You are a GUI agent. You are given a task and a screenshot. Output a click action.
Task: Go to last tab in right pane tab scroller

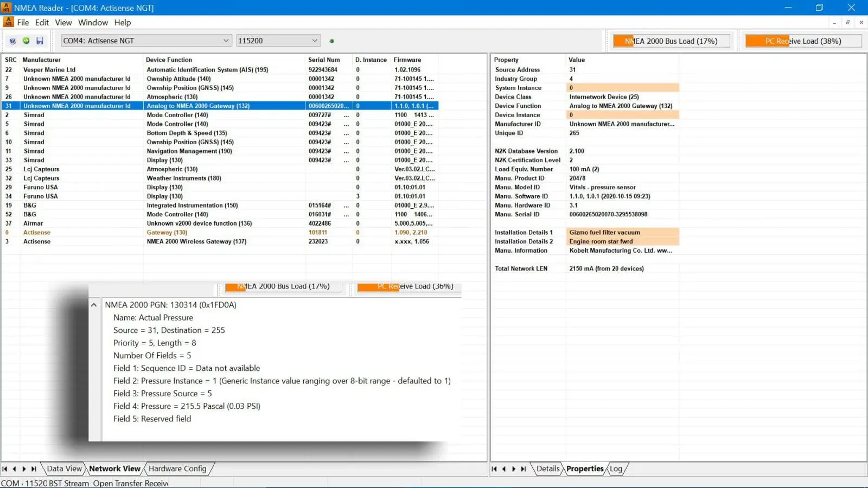(524, 469)
